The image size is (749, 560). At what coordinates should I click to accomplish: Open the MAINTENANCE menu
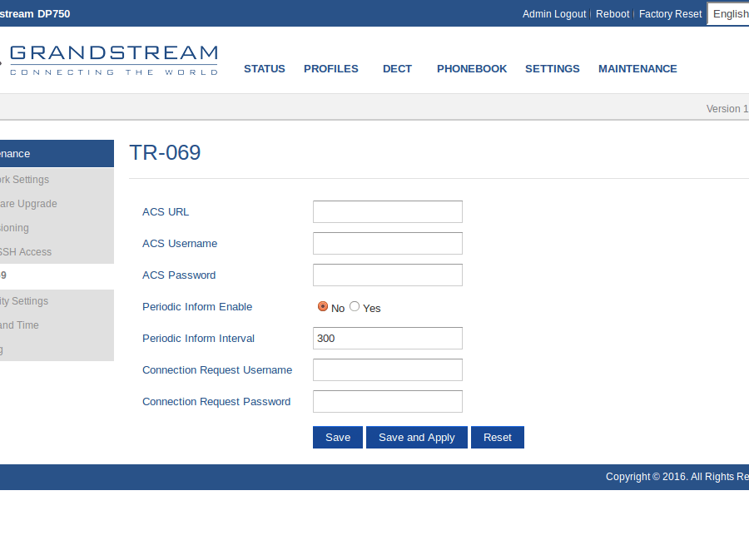[637, 69]
